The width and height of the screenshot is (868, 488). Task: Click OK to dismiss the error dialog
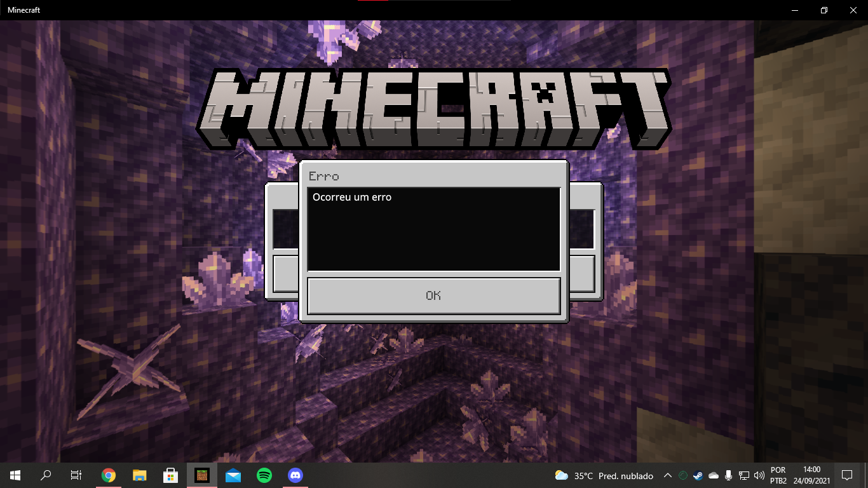point(433,295)
